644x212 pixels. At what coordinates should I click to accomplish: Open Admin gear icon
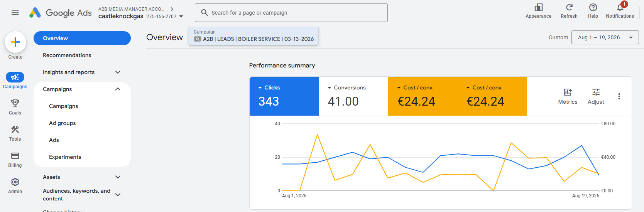point(15,182)
